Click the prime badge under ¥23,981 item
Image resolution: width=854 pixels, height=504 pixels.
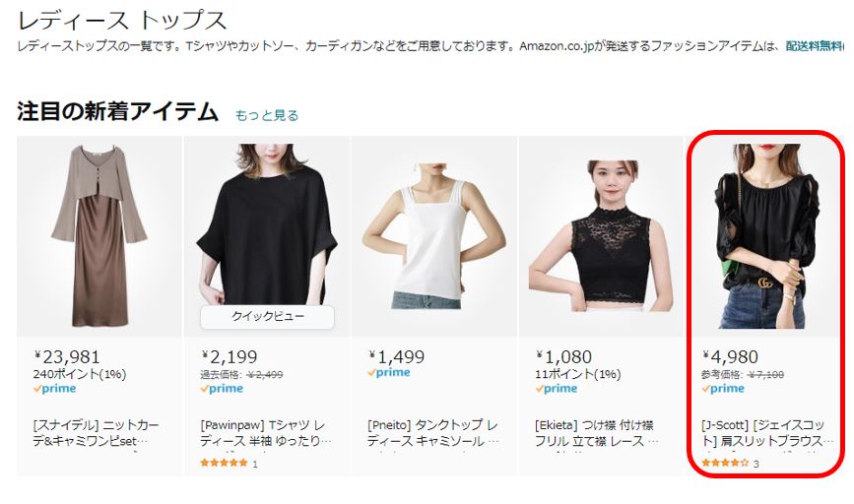pyautogui.click(x=54, y=389)
